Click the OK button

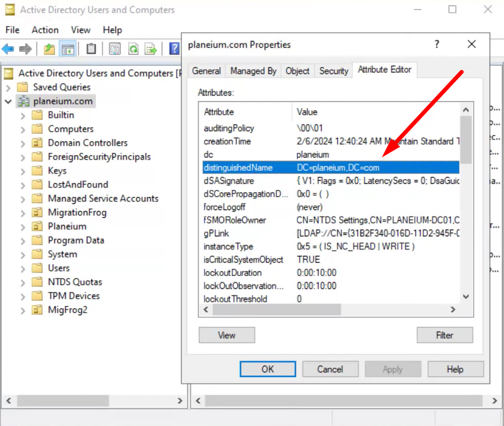(x=267, y=369)
